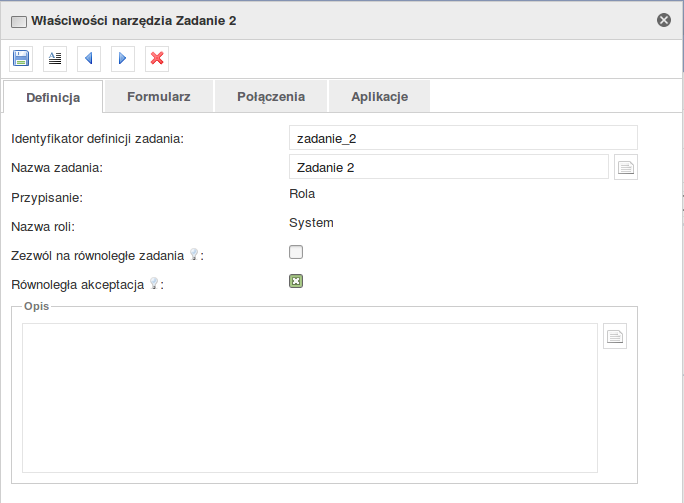Click the Rola assignment value

pyautogui.click(x=302, y=194)
